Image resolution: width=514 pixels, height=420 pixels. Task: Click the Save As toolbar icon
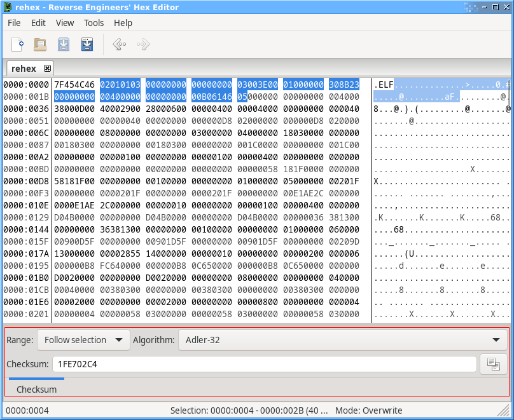pyautogui.click(x=87, y=44)
